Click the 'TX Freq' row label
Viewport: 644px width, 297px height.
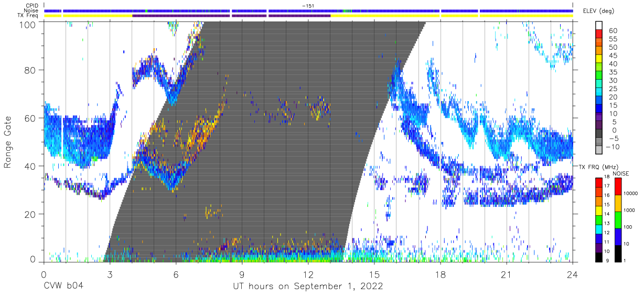28,16
